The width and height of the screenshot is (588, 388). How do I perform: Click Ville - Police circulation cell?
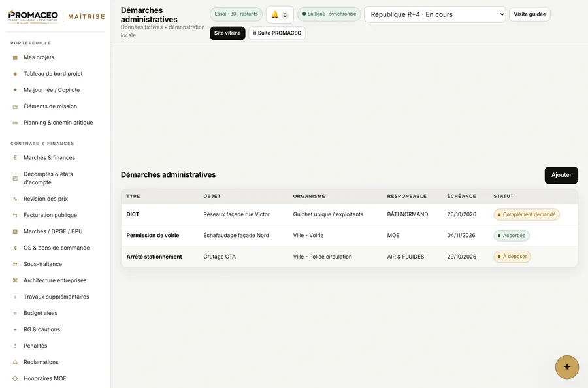point(322,257)
